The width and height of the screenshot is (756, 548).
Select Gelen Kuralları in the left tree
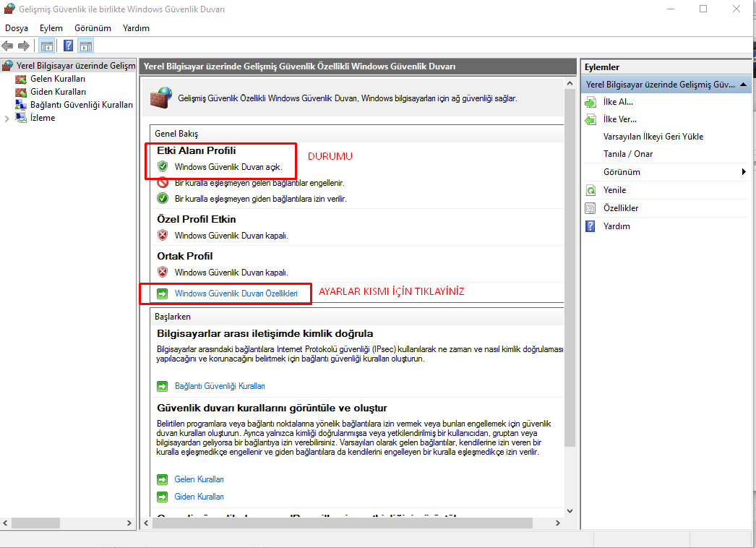58,79
